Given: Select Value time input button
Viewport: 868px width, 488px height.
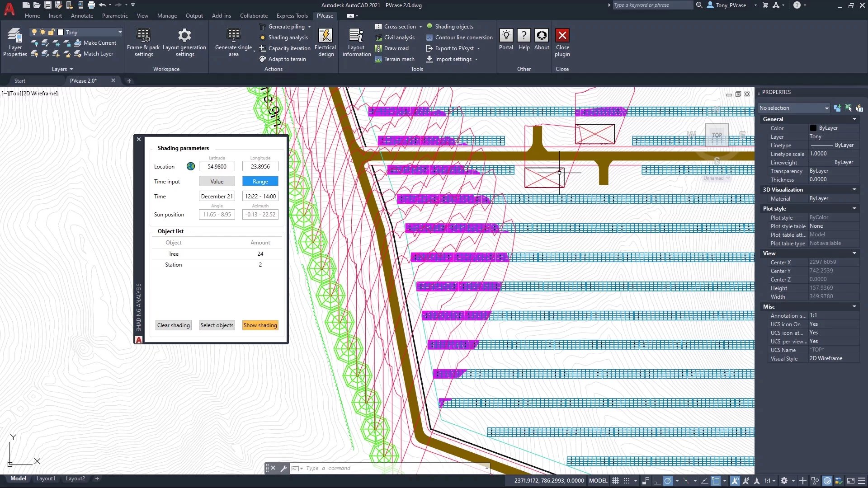Looking at the screenshot, I should click(217, 182).
